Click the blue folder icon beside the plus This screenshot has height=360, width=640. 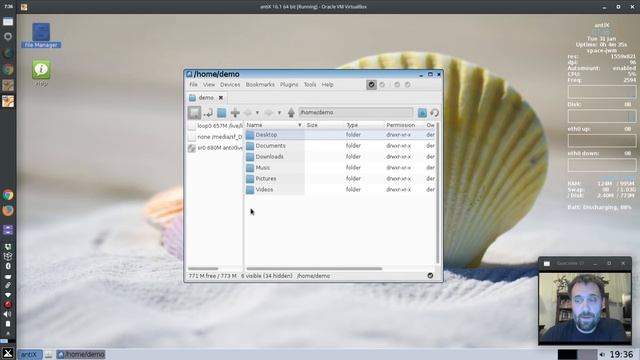[222, 112]
